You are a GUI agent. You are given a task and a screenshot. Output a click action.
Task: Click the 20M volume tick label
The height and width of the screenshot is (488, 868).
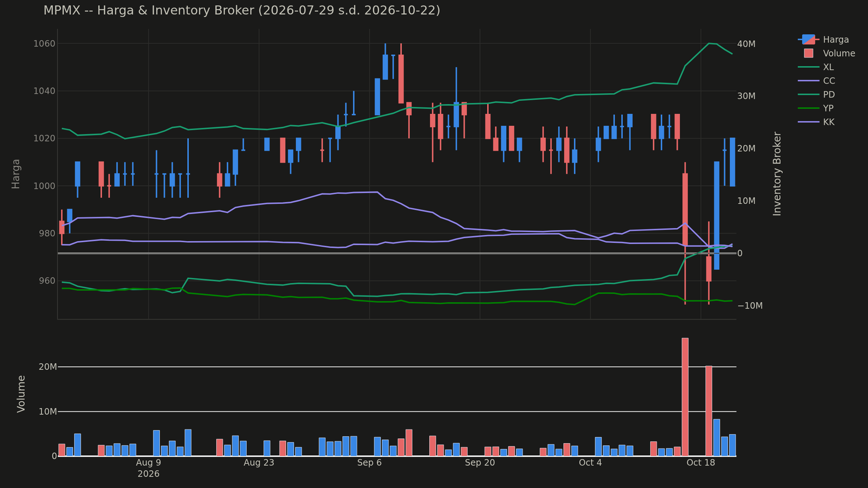(48, 367)
